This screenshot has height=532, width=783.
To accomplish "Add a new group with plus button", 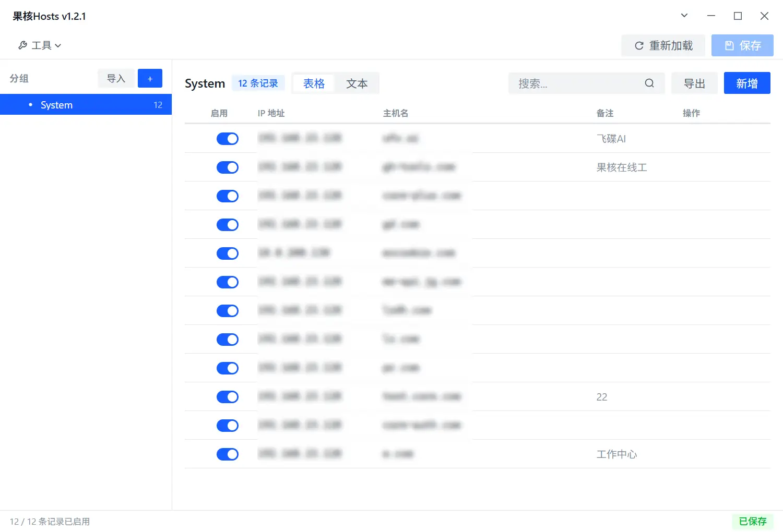I will click(x=150, y=78).
